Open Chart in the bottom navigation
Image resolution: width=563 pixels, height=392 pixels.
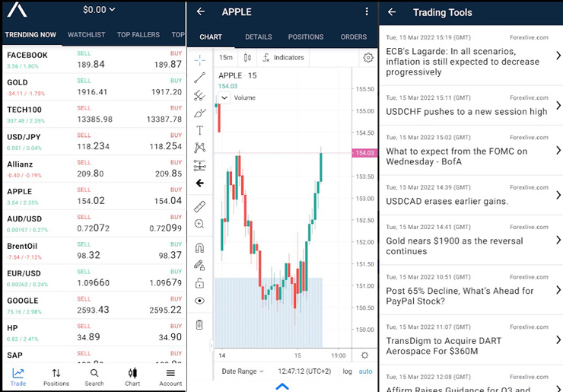(x=132, y=378)
